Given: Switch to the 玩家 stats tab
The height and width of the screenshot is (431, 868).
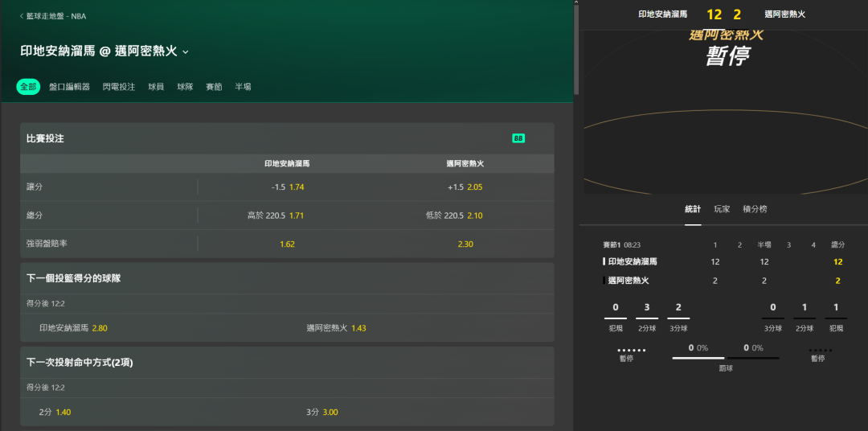Looking at the screenshot, I should click(x=722, y=209).
